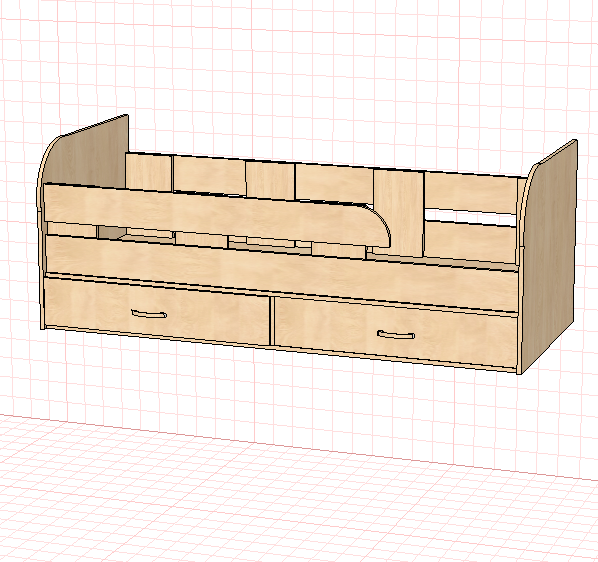Select the left drawer's handle

click(x=149, y=314)
